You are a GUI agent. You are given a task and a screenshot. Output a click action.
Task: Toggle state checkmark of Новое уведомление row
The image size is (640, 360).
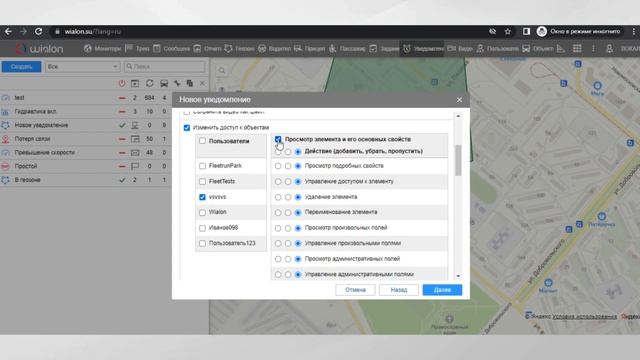point(122,125)
